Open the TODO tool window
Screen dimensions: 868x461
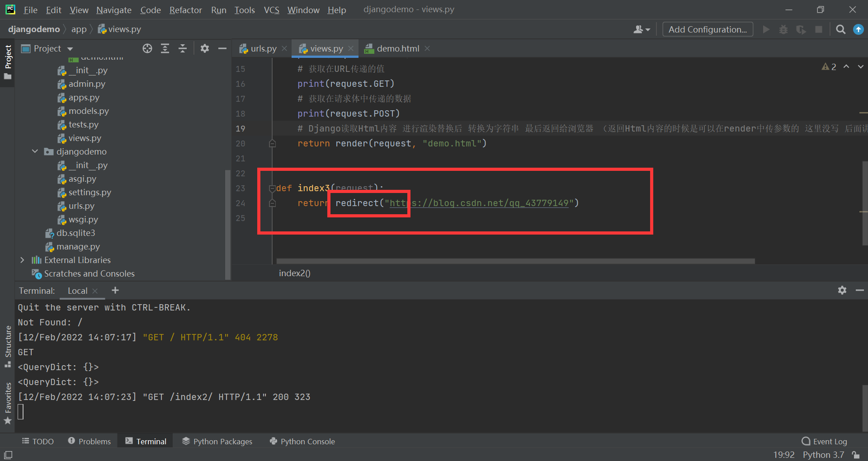pos(38,441)
